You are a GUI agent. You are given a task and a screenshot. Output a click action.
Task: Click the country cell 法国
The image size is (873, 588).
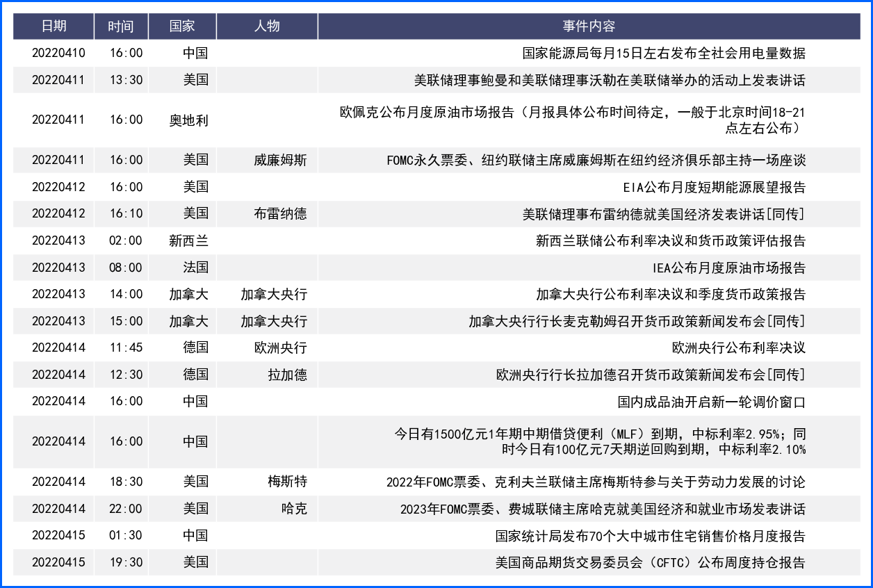(195, 268)
